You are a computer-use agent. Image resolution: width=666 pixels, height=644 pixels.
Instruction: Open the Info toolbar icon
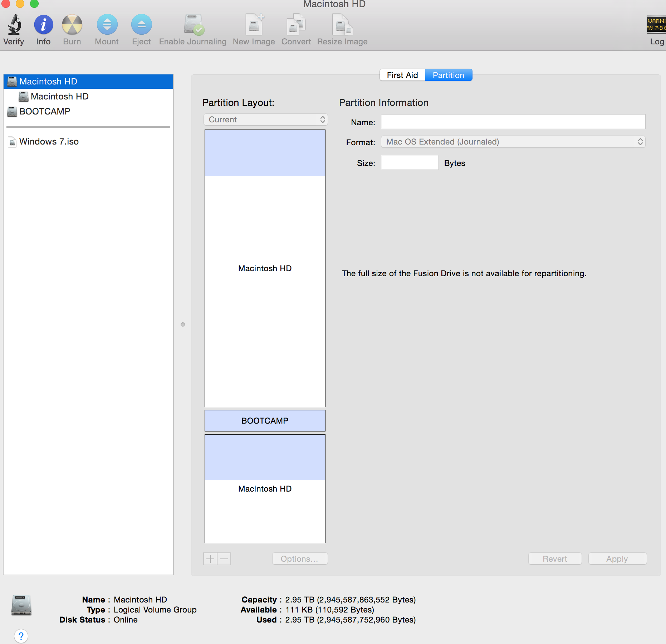(x=44, y=25)
